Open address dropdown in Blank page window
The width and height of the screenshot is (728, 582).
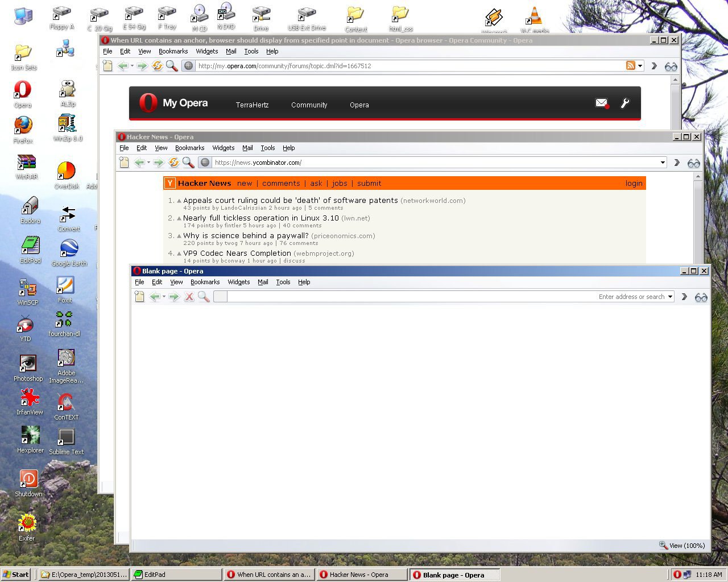click(670, 297)
